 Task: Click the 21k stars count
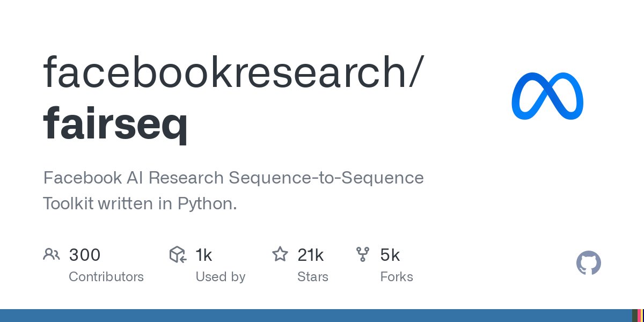tap(310, 255)
